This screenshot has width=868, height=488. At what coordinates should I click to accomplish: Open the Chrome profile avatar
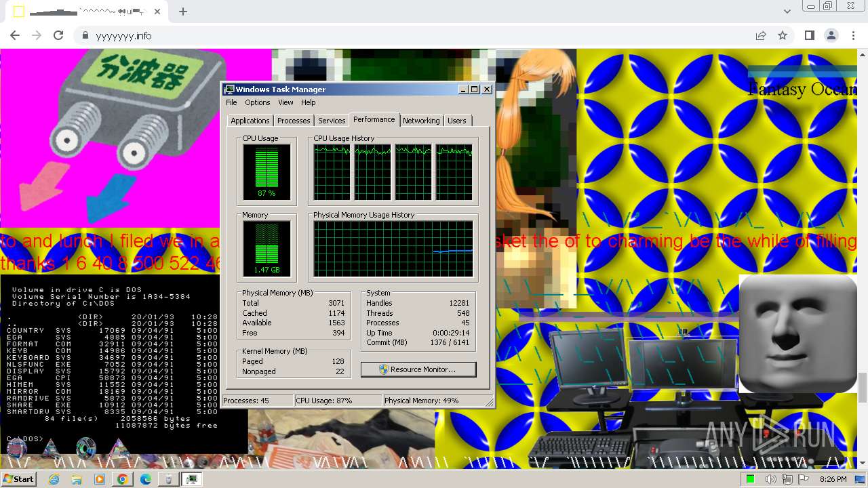click(831, 35)
